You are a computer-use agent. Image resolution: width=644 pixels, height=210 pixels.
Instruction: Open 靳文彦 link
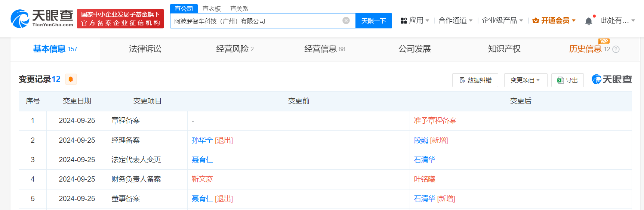pyautogui.click(x=202, y=179)
